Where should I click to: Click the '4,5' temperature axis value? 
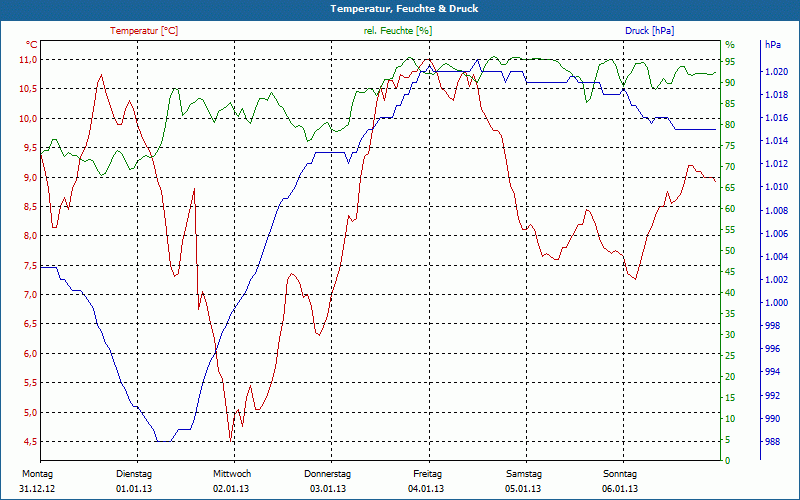pos(30,441)
